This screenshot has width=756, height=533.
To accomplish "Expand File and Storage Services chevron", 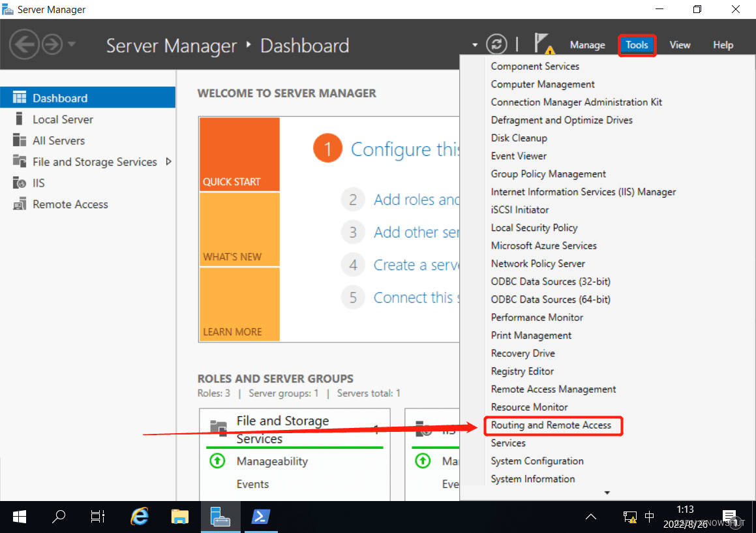I will (x=169, y=162).
